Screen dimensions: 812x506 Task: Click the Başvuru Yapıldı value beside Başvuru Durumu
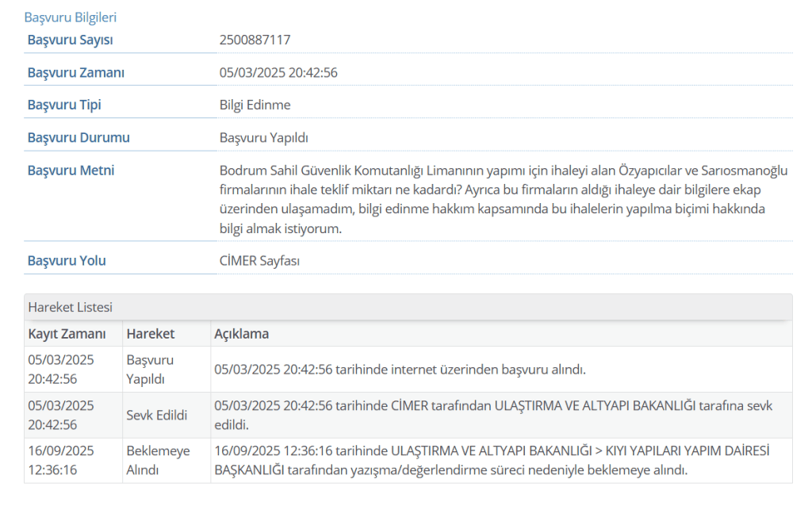pos(263,137)
